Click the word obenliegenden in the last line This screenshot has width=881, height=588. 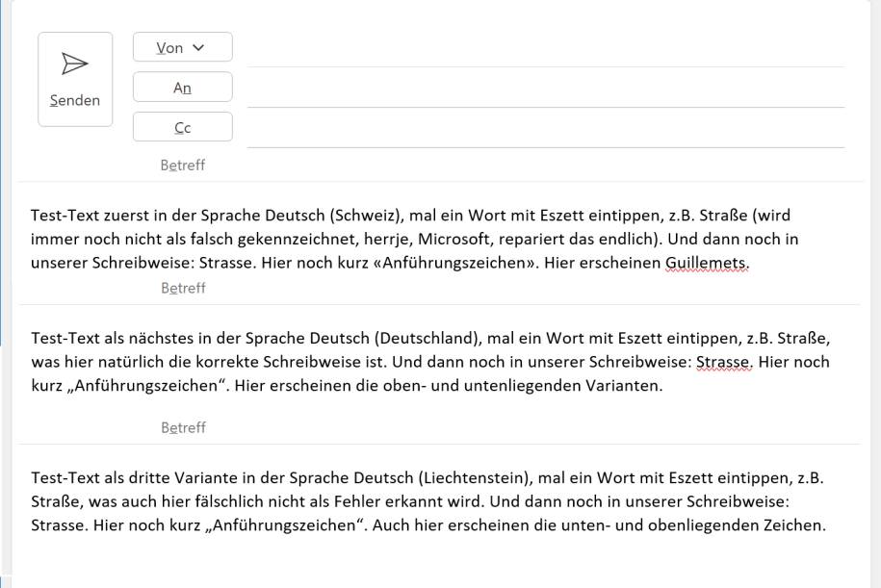point(702,525)
